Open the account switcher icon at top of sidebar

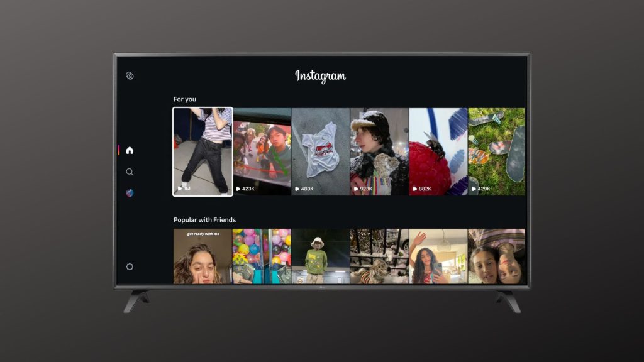pos(130,76)
